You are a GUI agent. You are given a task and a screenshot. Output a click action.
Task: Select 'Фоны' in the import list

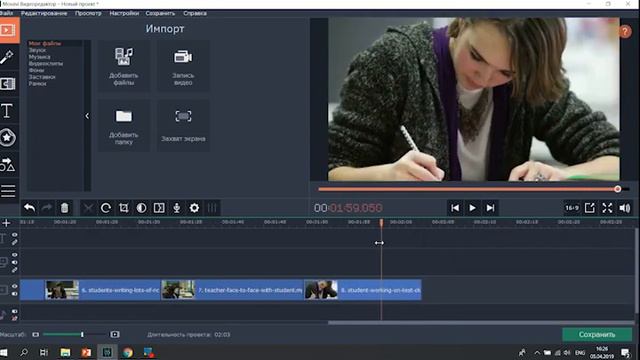pos(36,70)
